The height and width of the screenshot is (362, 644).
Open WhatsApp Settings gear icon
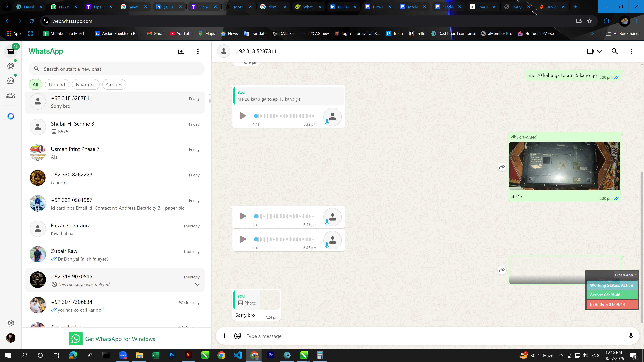click(x=11, y=323)
